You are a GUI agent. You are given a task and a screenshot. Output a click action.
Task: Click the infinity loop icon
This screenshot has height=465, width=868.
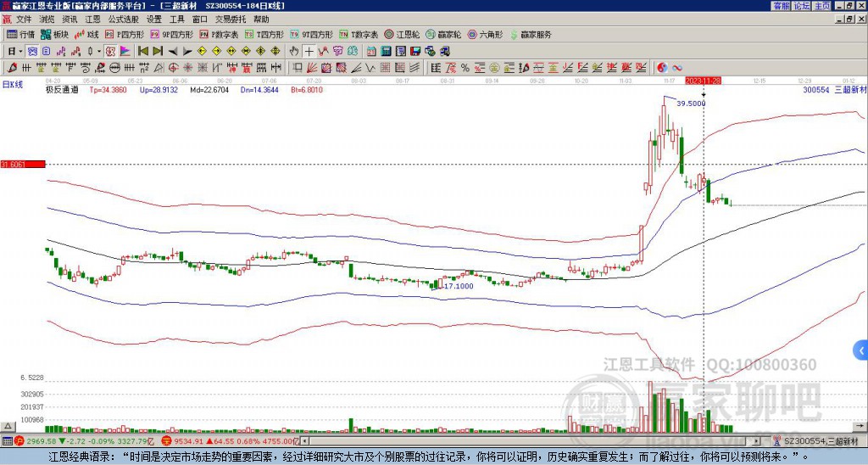pyautogui.click(x=677, y=68)
